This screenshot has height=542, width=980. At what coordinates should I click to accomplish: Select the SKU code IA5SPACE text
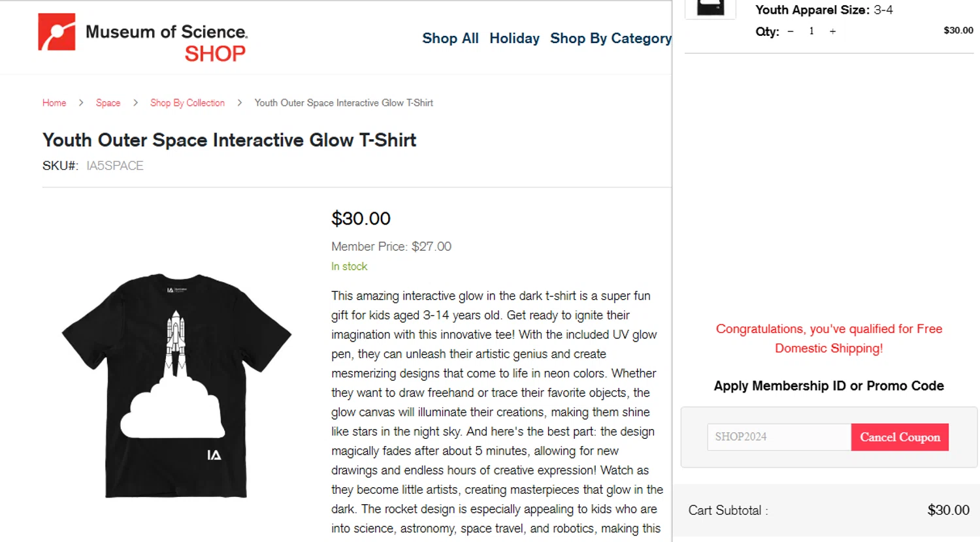[x=115, y=166]
